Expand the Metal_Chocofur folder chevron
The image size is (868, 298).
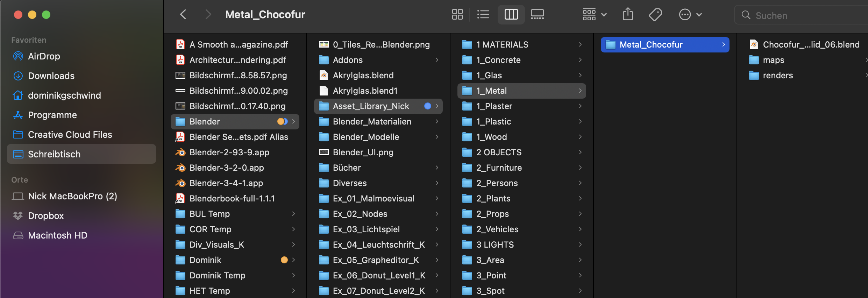(724, 44)
